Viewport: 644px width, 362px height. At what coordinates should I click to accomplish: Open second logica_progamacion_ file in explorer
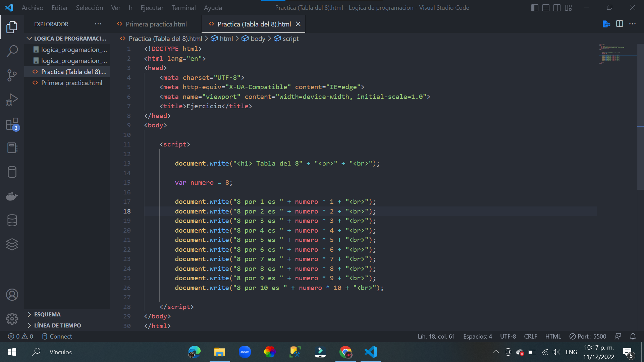point(67,61)
